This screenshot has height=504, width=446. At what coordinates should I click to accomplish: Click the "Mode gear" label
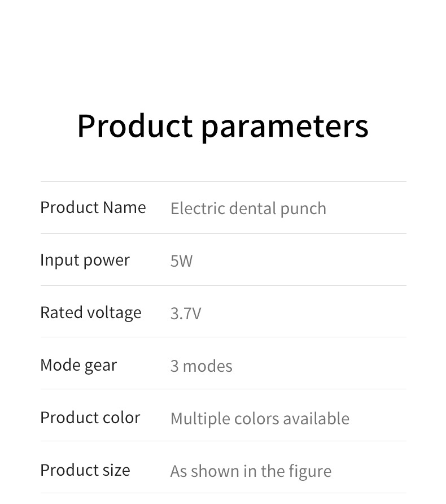[78, 366]
